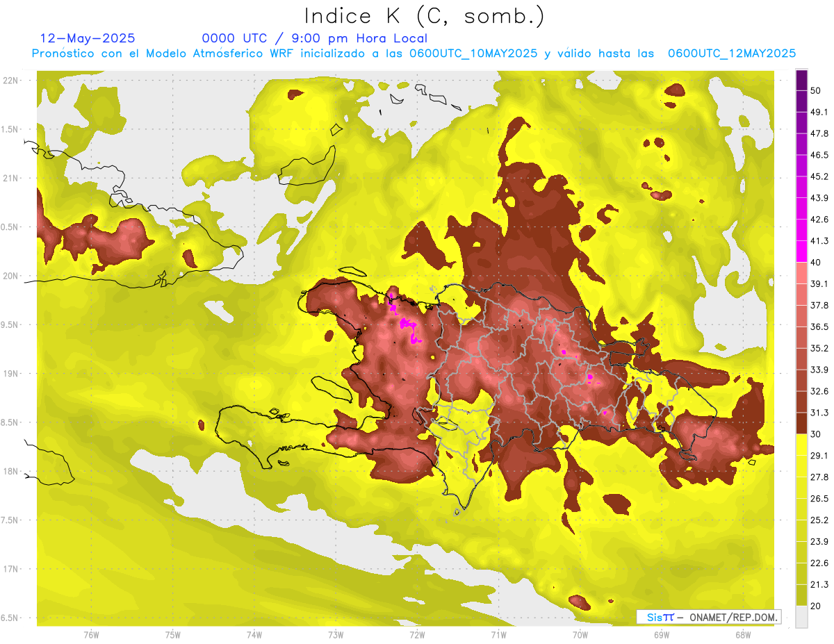
Task: Click the '76W' longitude label
Action: [x=91, y=635]
